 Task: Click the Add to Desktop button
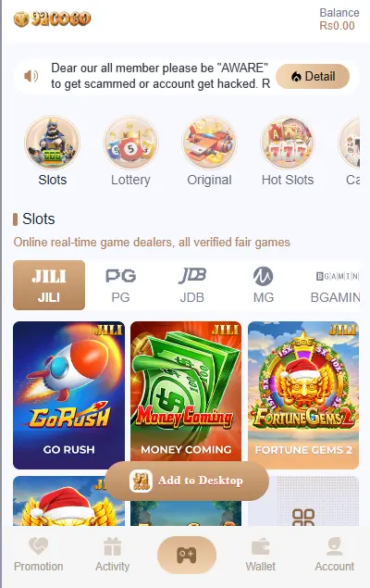(187, 481)
